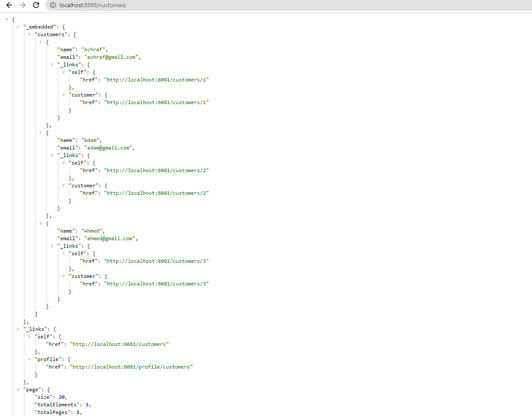Collapse the "_links" node under Achraf

52,65
